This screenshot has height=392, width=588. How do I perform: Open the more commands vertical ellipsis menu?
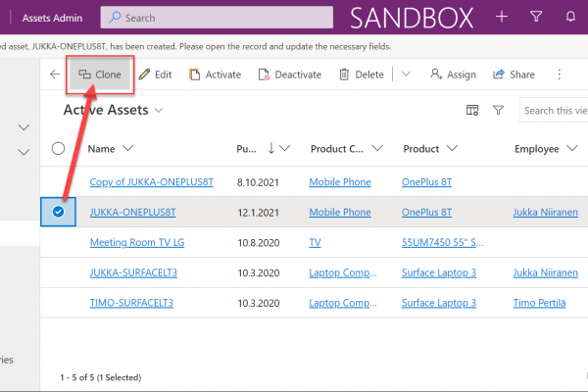coord(560,74)
